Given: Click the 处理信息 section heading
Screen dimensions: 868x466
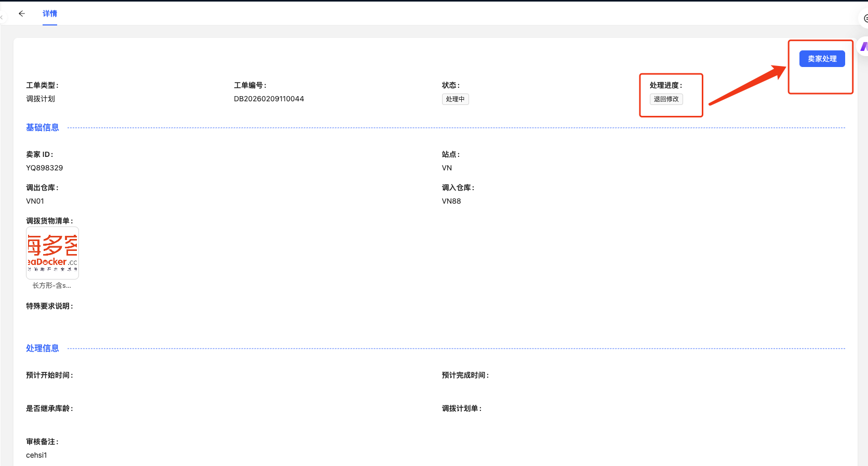Looking at the screenshot, I should coord(43,348).
